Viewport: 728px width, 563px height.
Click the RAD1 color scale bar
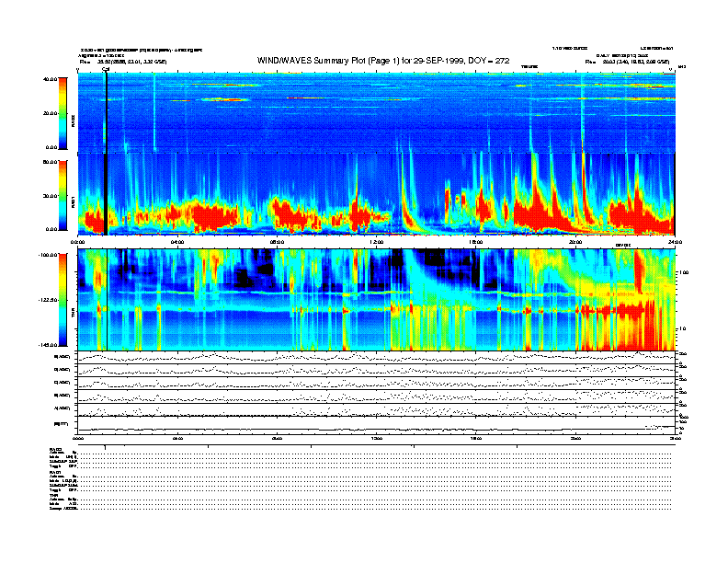(x=63, y=195)
